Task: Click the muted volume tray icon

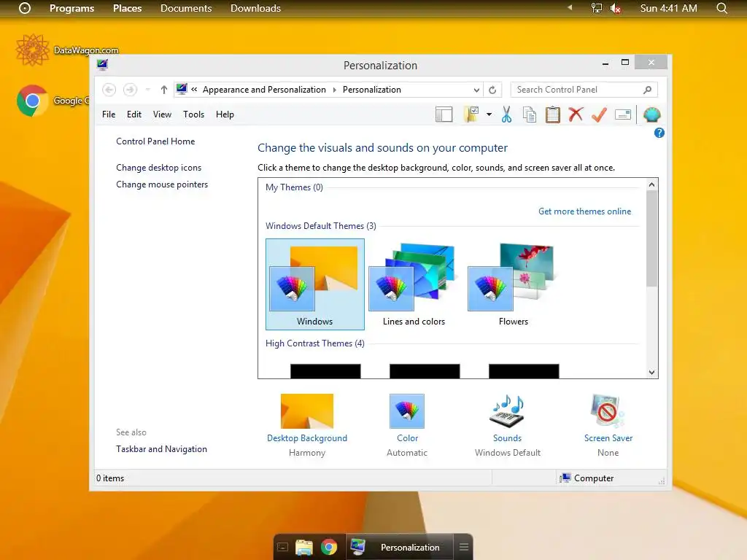Action: 616,8
